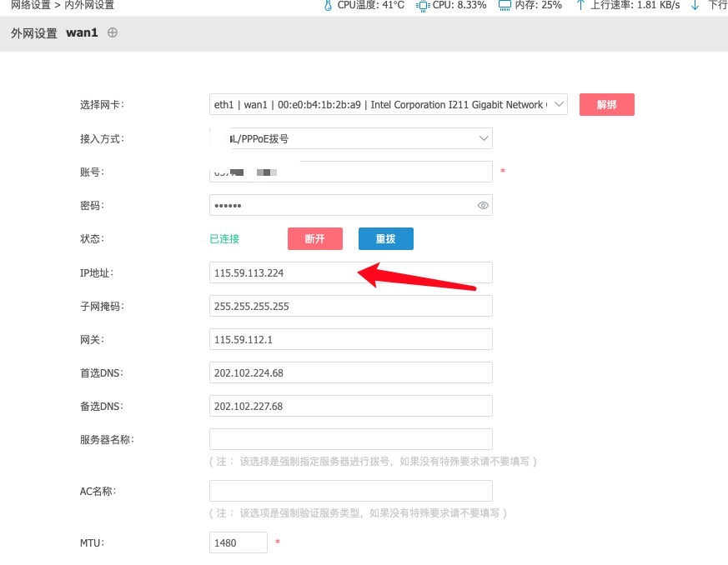Click the 断开 disconnect button

314,238
